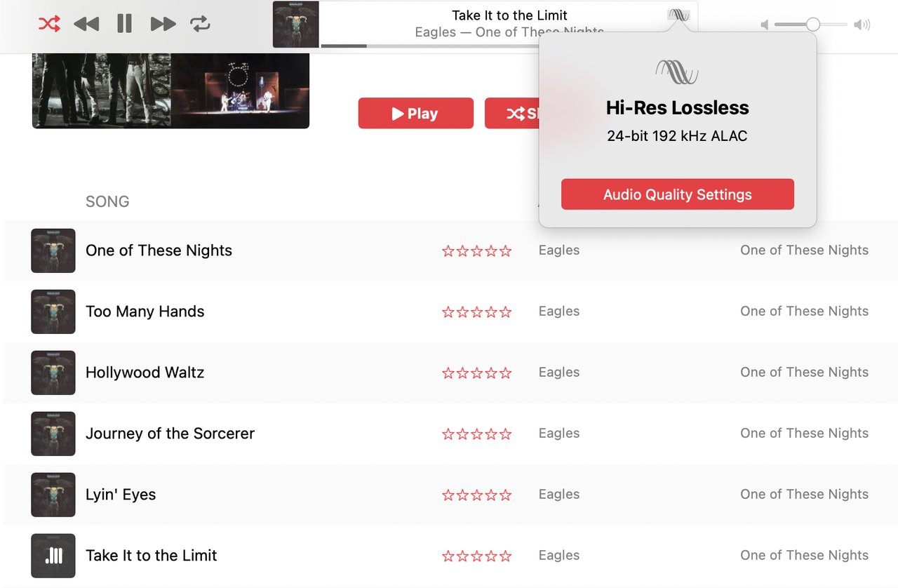
Task: Click the now playing album thumbnail
Action: coord(296,25)
